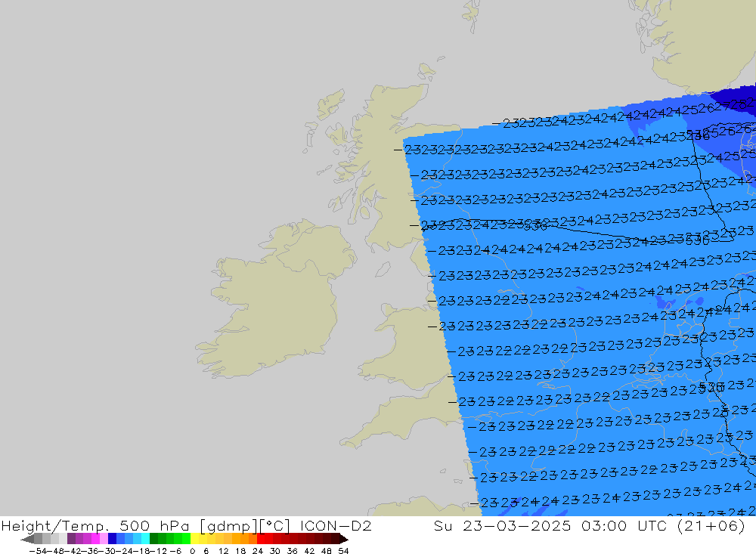Click the '30' legend label
The image size is (756, 554).
[x=274, y=551]
